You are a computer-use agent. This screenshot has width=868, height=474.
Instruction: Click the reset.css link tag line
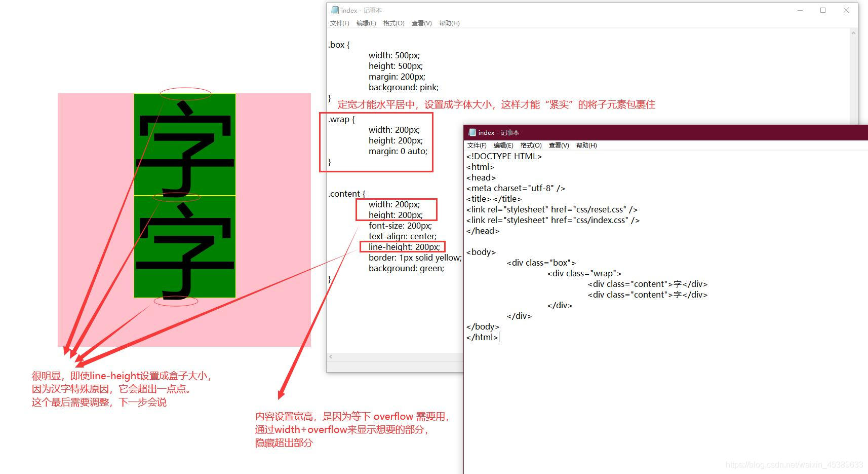tap(552, 209)
